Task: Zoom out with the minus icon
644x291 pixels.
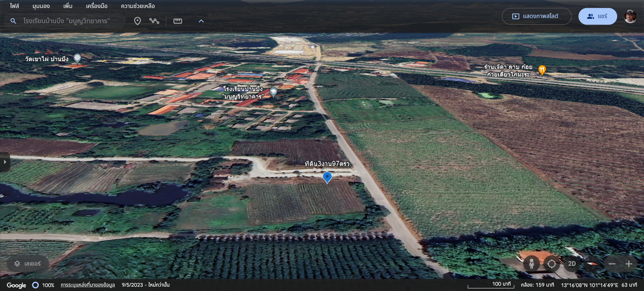Action: tap(612, 264)
